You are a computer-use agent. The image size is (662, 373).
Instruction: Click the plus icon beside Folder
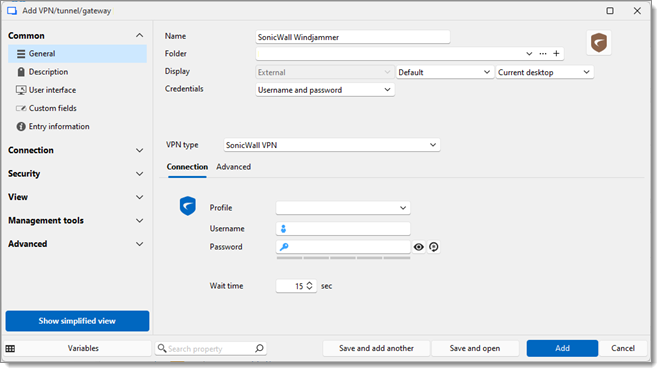coord(556,53)
